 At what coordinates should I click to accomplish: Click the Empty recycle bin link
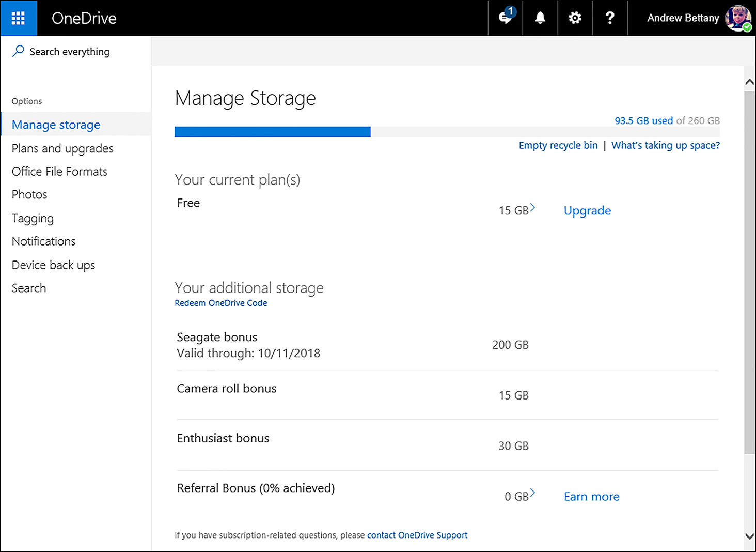pyautogui.click(x=558, y=145)
